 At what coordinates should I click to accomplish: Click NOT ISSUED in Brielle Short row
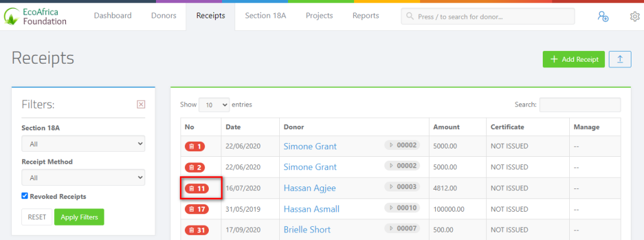(509, 230)
